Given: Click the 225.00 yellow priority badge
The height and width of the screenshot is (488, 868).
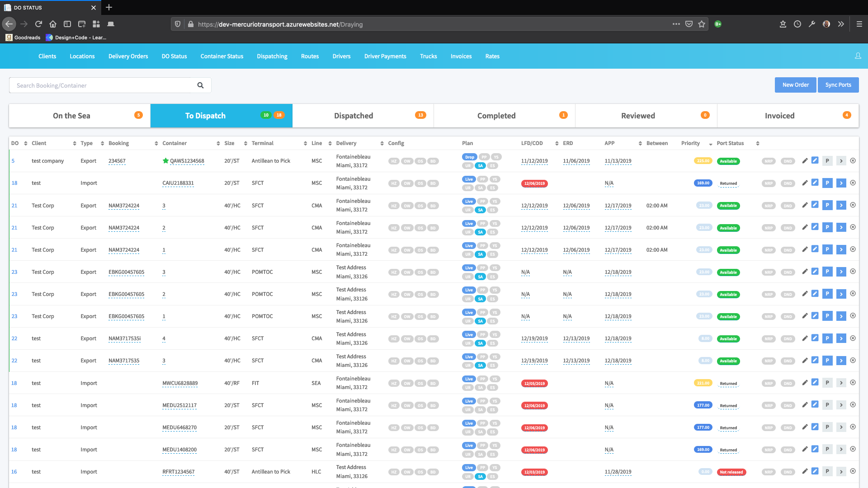Looking at the screenshot, I should (703, 161).
